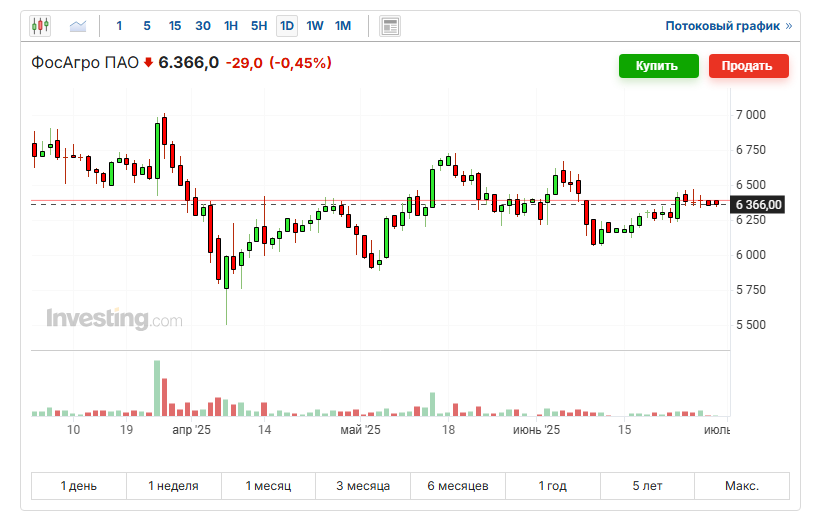Switch to area chart type icon
Screen dimensions: 814x522
click(x=78, y=25)
